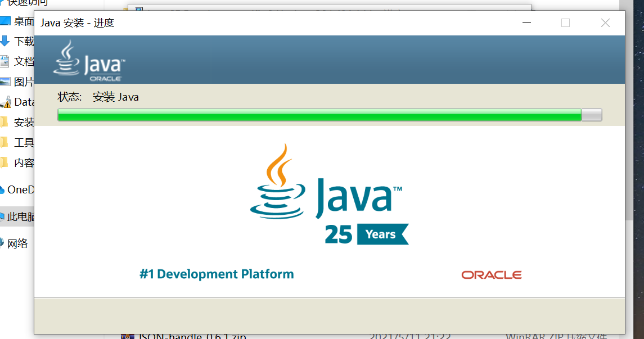The image size is (644, 339).
Task: Click the 文档 document icon in sidebar
Action: [x=4, y=62]
